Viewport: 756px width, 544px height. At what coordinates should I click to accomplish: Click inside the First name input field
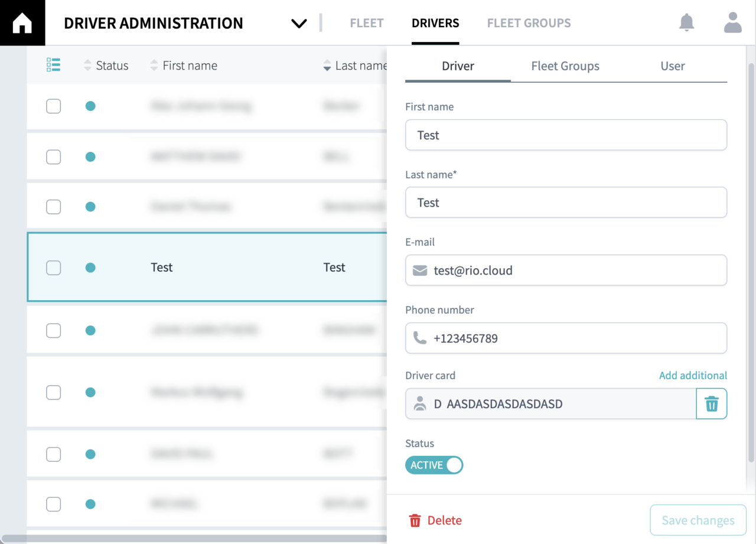(x=566, y=135)
